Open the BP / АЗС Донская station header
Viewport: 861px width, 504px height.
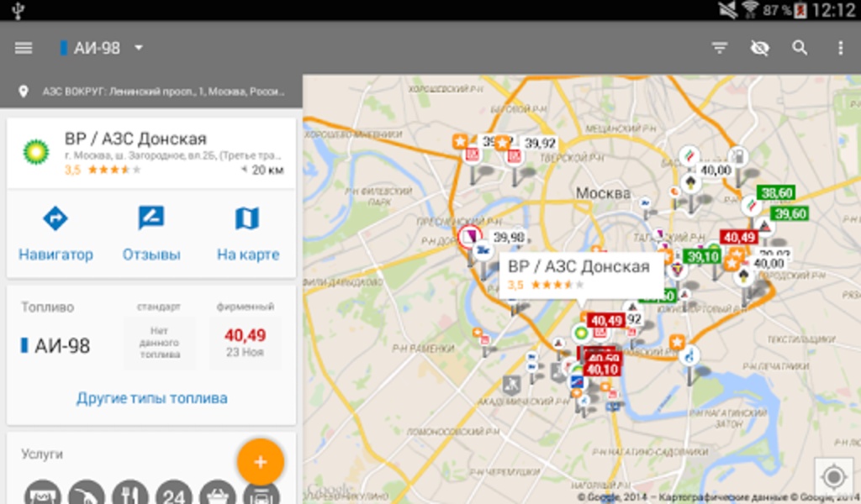pos(151,153)
